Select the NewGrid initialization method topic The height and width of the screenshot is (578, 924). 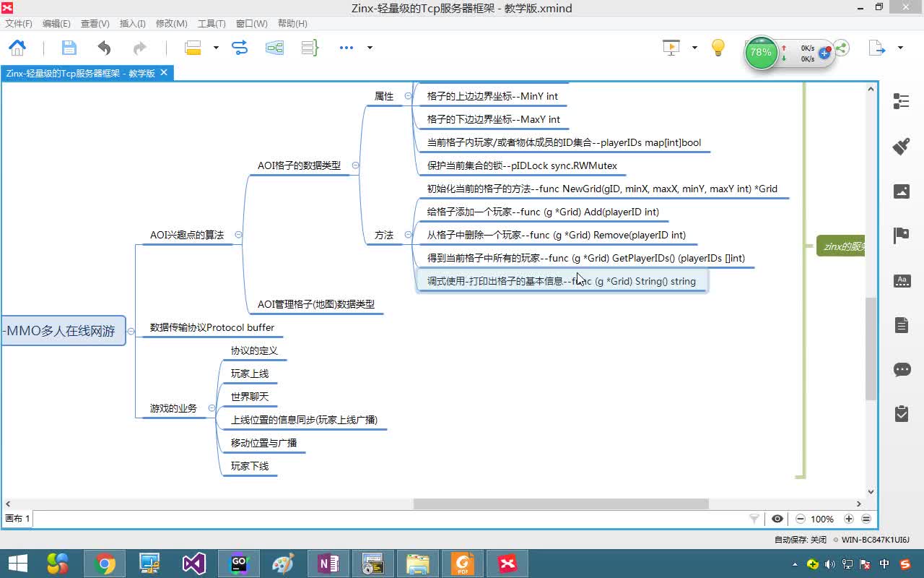pos(602,189)
